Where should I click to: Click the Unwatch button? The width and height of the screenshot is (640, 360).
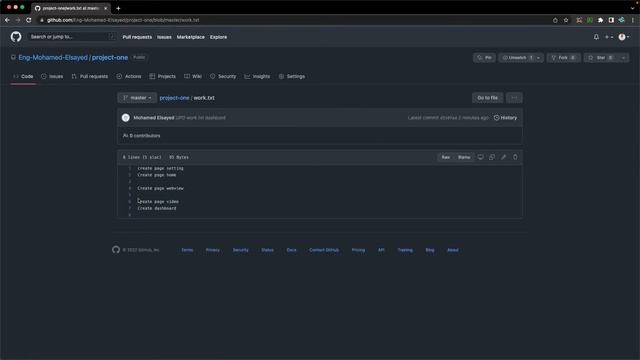coord(517,58)
